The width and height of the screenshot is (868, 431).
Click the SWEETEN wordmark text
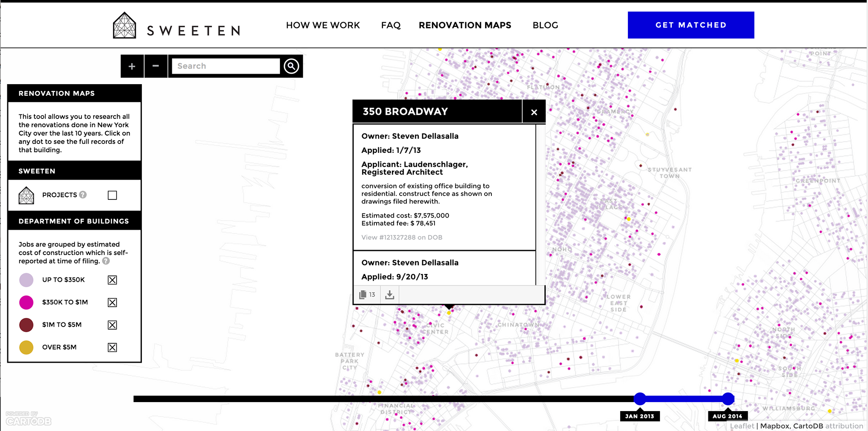click(x=193, y=31)
